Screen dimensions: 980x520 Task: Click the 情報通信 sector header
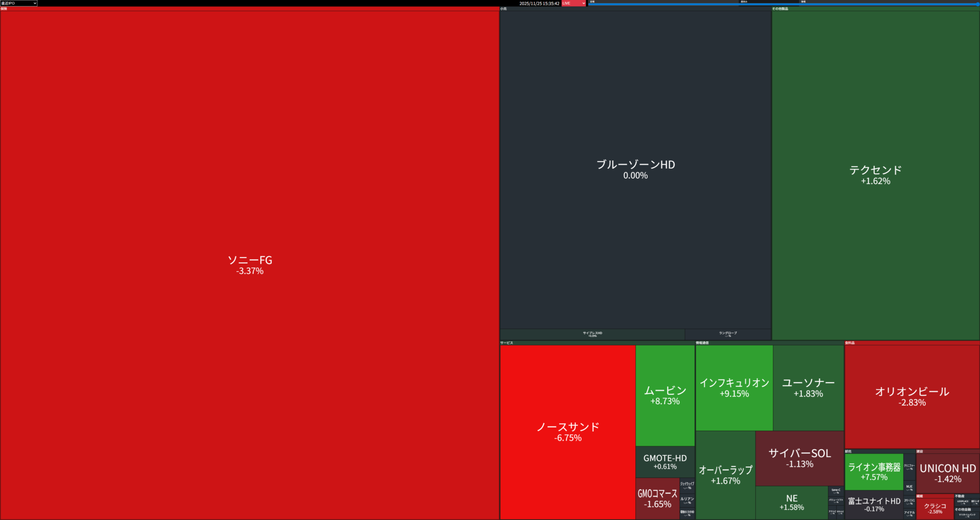coord(702,343)
